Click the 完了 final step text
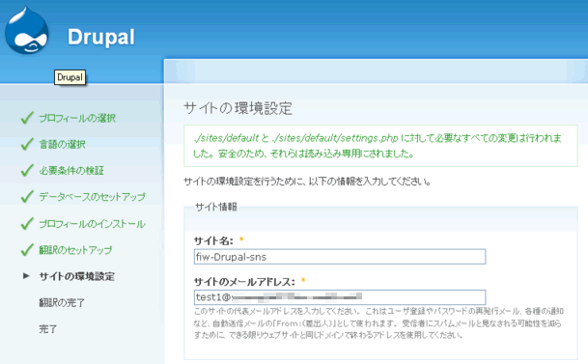The image size is (588, 364). 48,329
